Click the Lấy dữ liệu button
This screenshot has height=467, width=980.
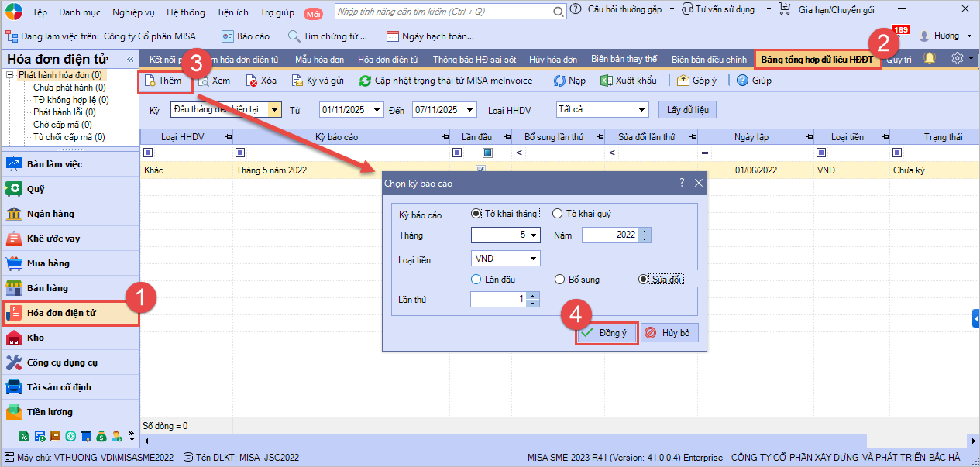687,110
